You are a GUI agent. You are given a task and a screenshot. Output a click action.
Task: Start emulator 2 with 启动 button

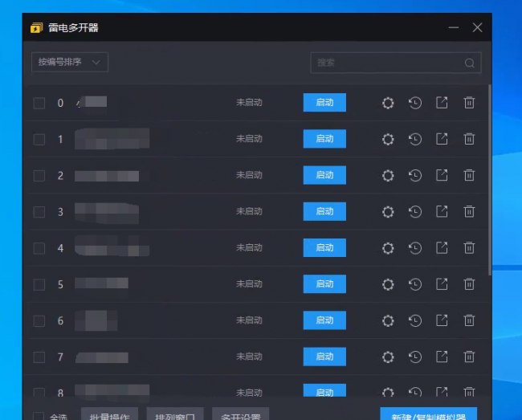pos(324,175)
